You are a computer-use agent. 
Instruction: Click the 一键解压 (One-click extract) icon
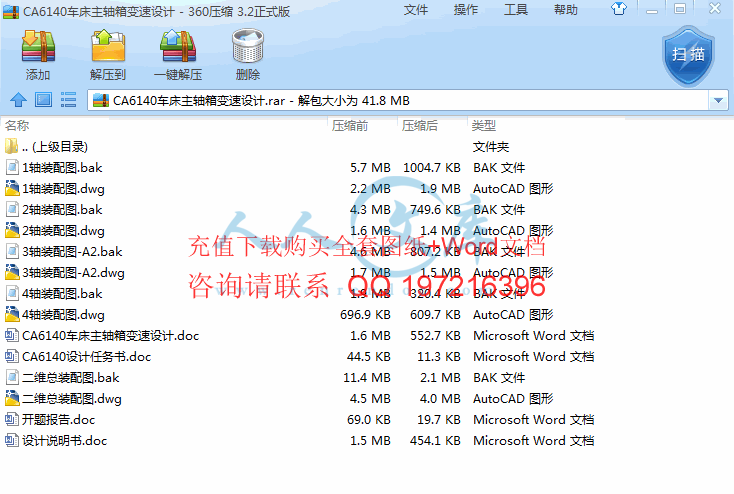click(x=178, y=46)
